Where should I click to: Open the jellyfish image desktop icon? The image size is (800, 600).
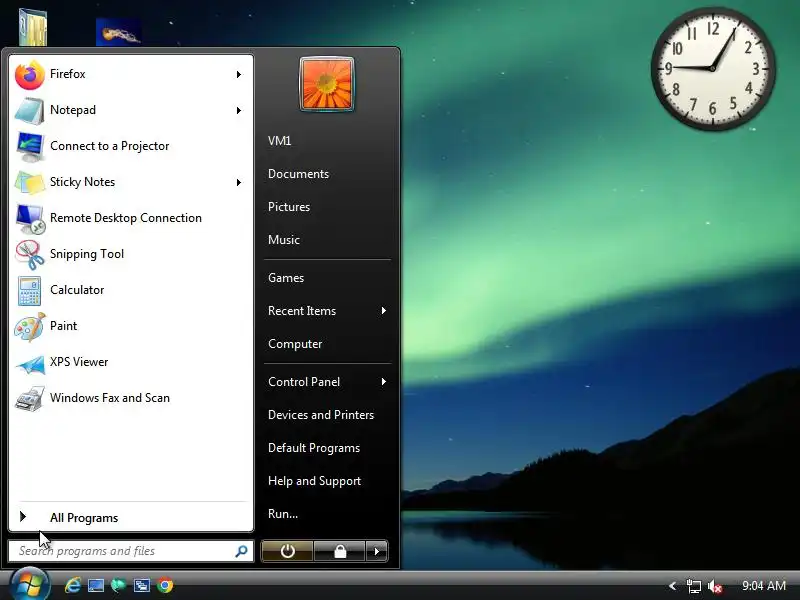pos(118,32)
